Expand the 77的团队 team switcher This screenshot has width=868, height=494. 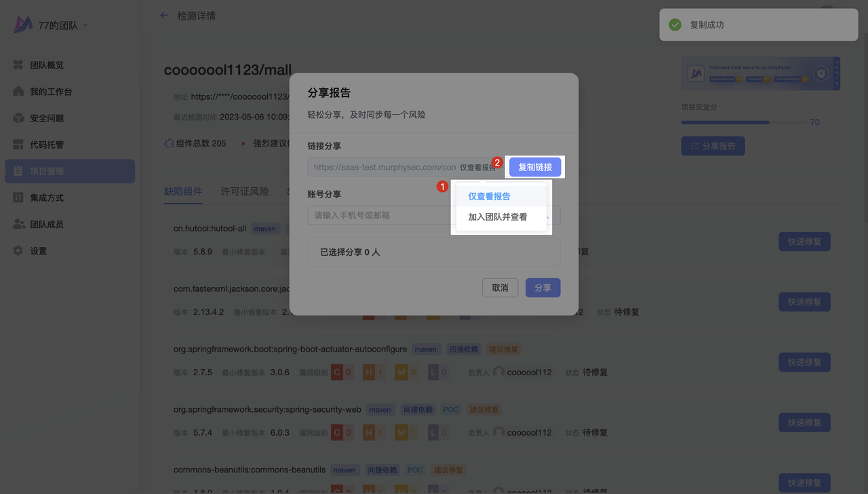click(x=85, y=26)
